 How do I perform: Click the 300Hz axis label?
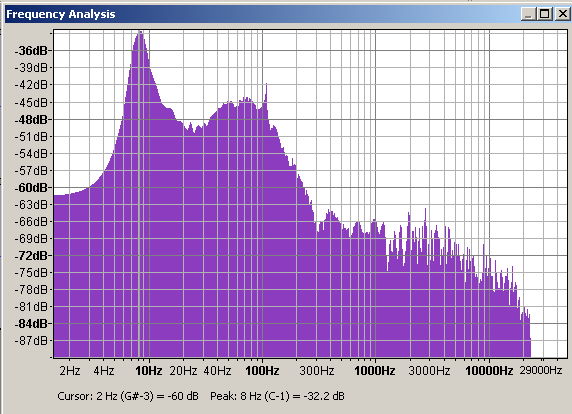(317, 371)
